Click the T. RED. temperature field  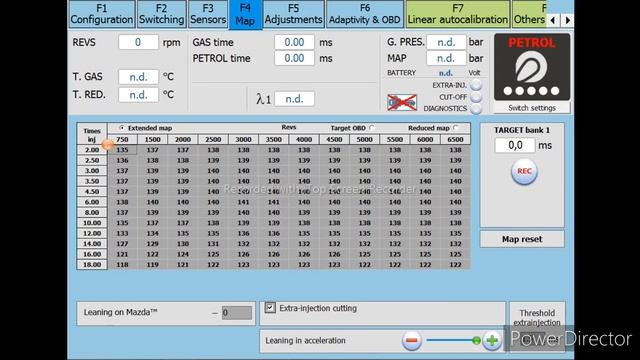[138, 95]
